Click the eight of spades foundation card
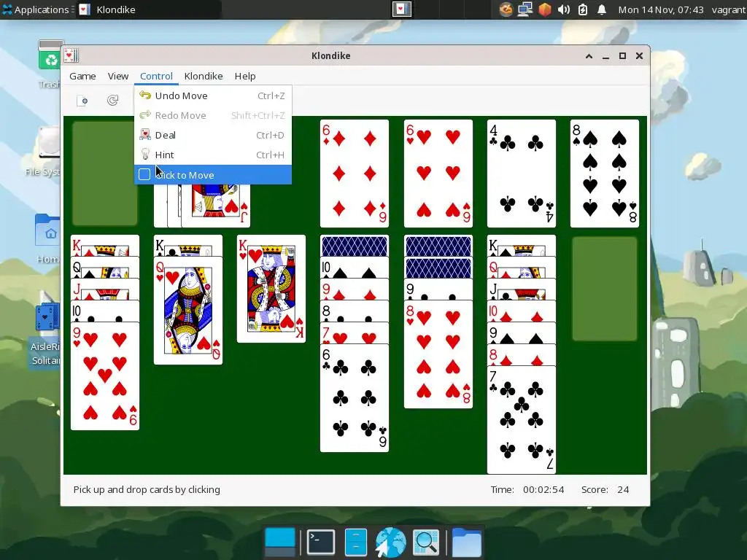This screenshot has height=560, width=747. tap(605, 174)
